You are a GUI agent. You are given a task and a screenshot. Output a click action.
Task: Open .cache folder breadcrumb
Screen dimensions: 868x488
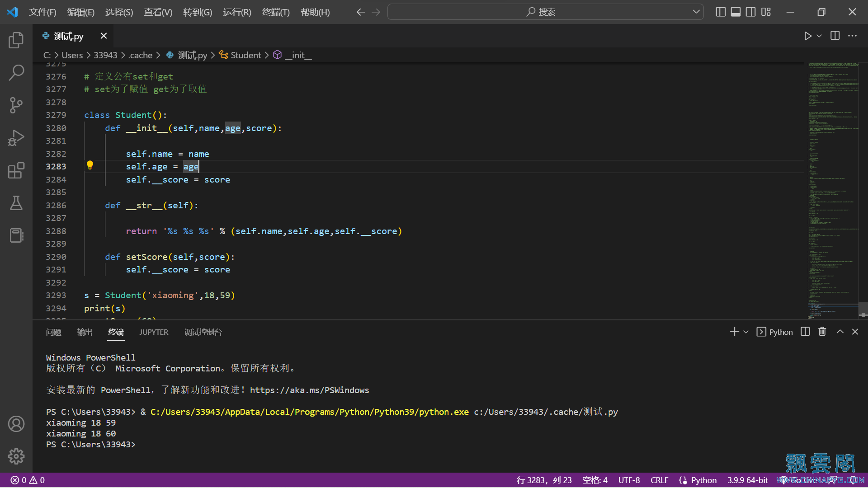141,55
